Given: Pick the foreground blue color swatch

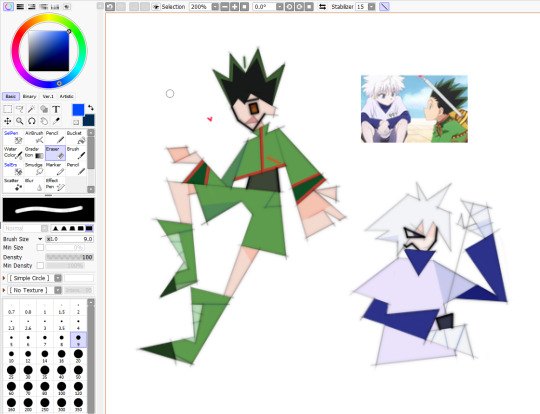Looking at the screenshot, I should 78,110.
